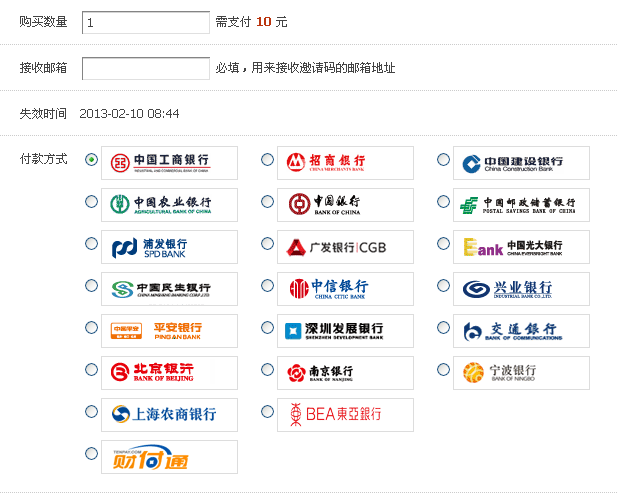Image resolution: width=618 pixels, height=496 pixels.
Task: Choose the 中国农业银行 radio option
Action: coord(91,201)
